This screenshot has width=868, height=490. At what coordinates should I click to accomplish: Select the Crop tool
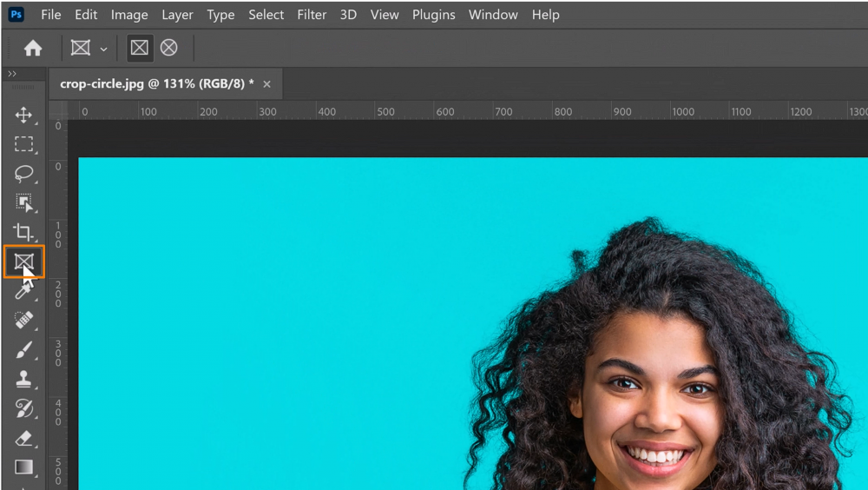[x=23, y=232]
